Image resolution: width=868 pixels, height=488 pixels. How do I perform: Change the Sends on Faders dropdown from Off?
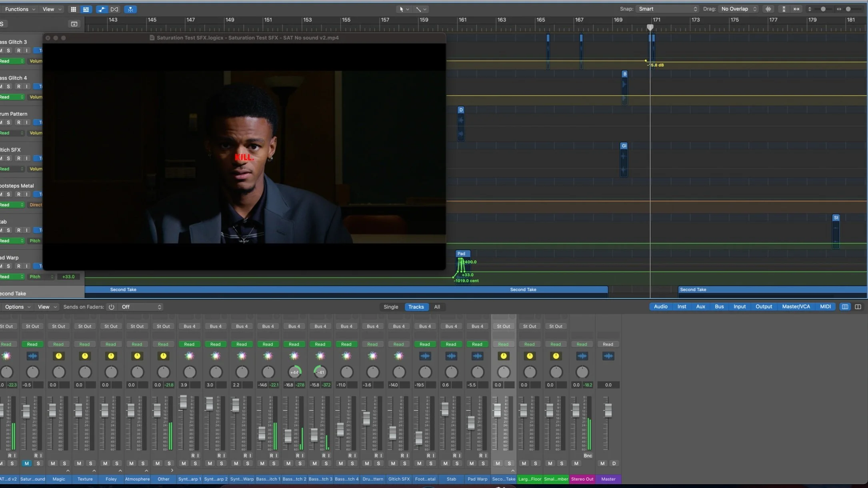pos(141,307)
